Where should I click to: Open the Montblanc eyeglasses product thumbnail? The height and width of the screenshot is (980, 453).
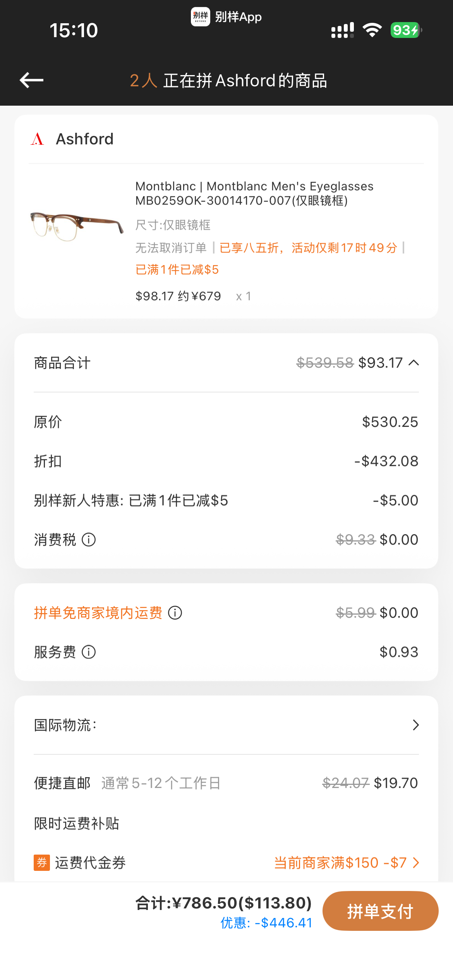(x=77, y=226)
